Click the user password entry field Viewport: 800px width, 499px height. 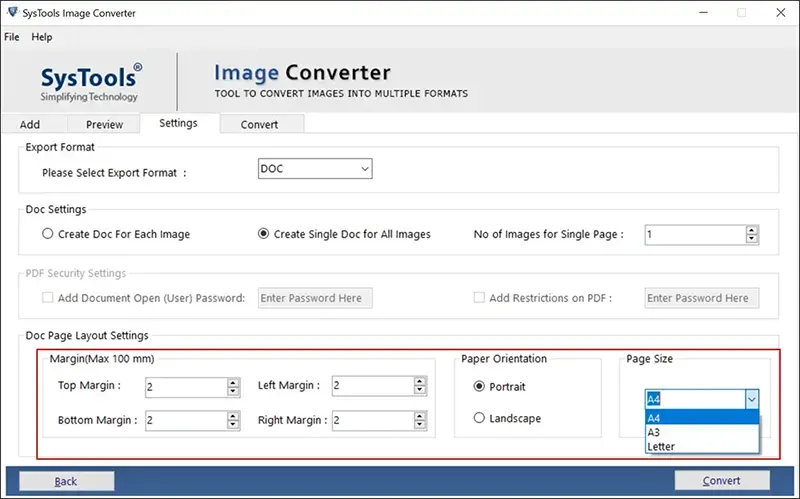click(315, 298)
